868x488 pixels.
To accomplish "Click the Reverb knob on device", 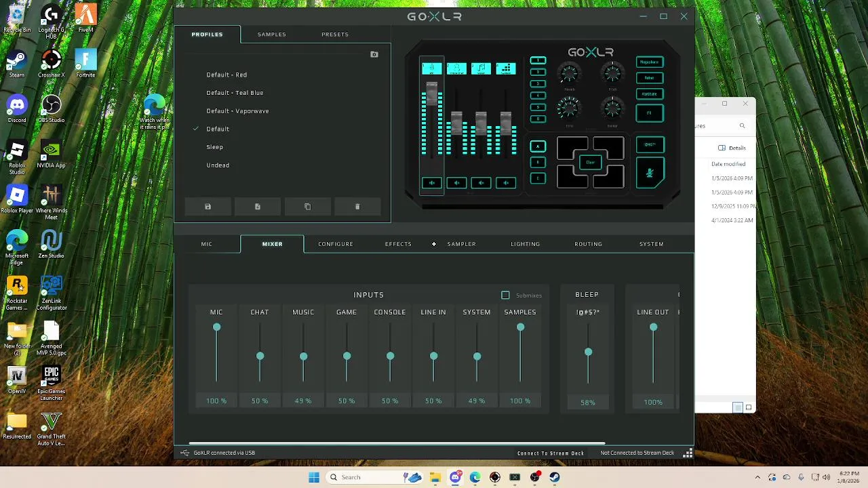I will pos(569,73).
